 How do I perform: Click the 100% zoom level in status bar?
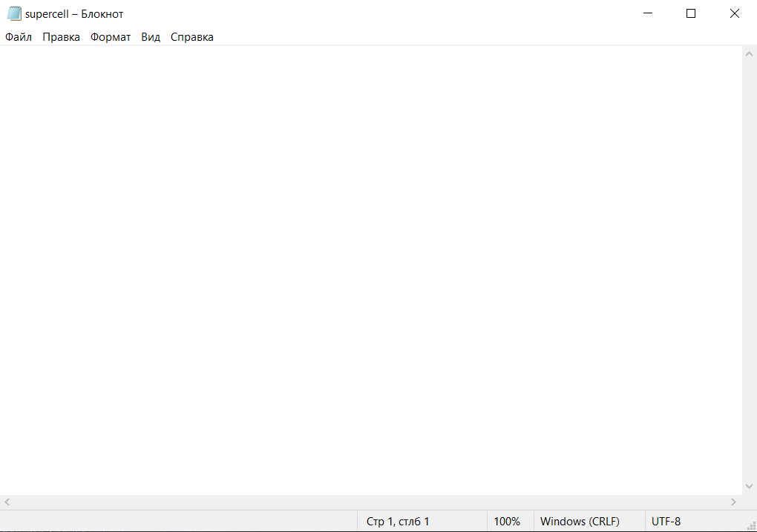(x=507, y=522)
